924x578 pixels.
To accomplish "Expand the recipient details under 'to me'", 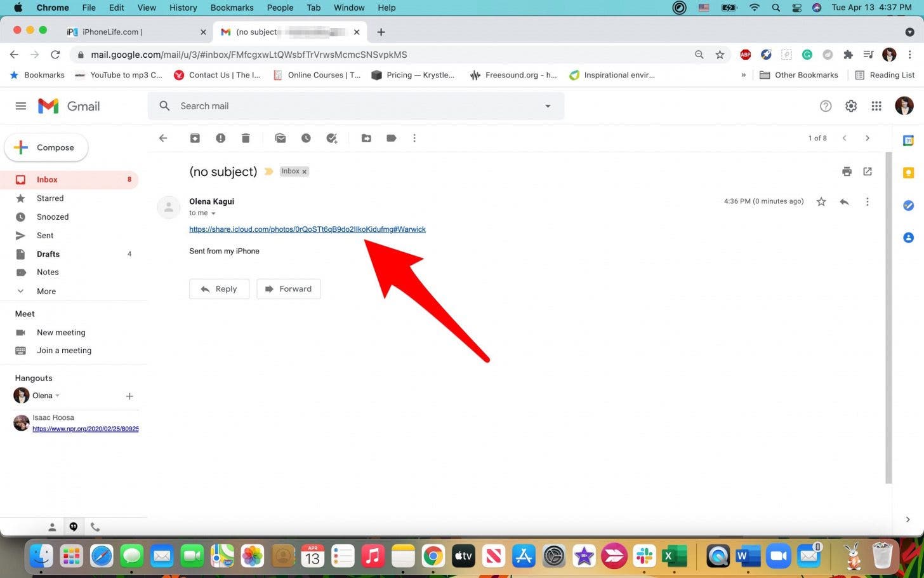I will coord(213,213).
